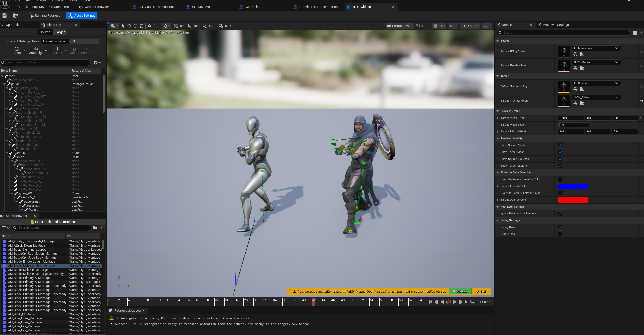Click the Asset Settings button

coord(82,16)
